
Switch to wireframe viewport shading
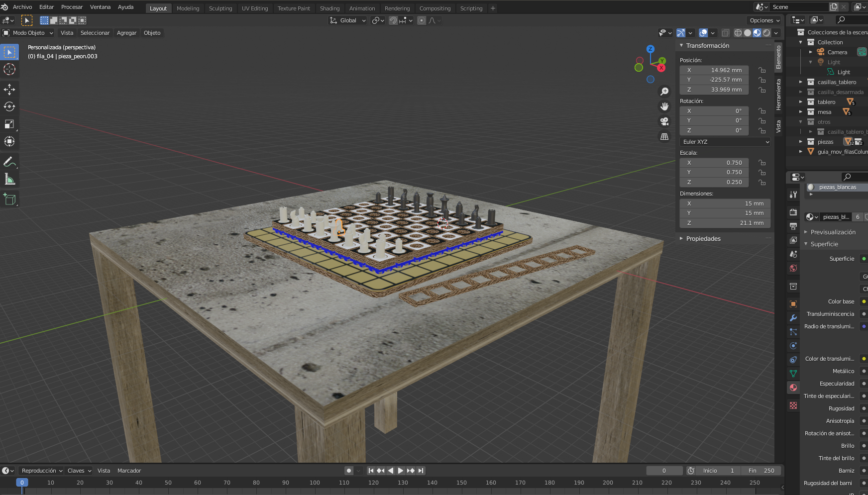point(738,33)
